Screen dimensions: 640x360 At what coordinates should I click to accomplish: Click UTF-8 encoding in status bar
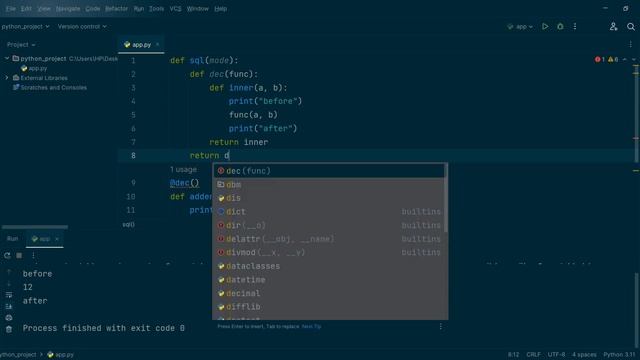click(x=556, y=354)
